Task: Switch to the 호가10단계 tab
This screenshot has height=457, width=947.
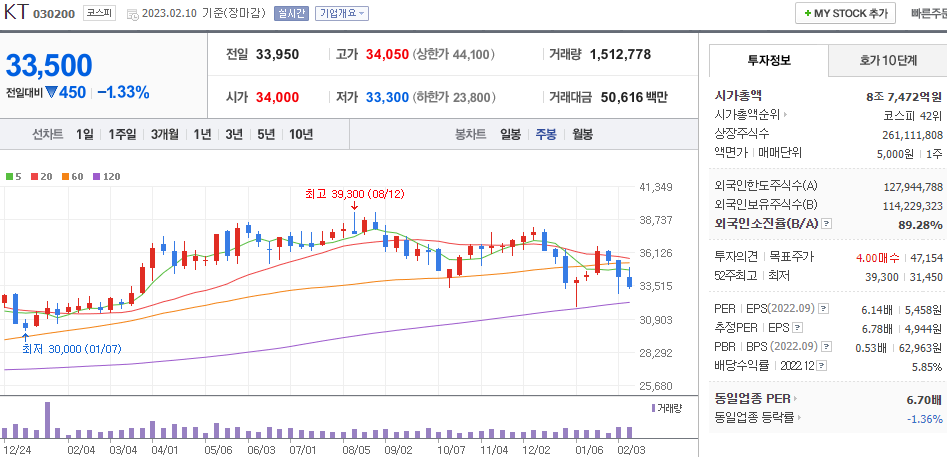Action: (x=888, y=60)
